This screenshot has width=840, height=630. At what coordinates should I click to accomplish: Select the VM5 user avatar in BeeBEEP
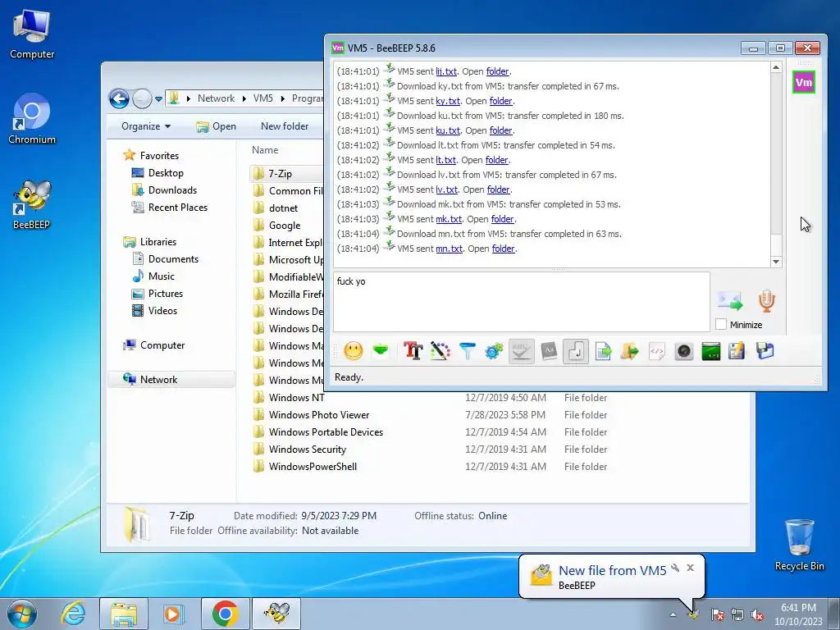(804, 82)
